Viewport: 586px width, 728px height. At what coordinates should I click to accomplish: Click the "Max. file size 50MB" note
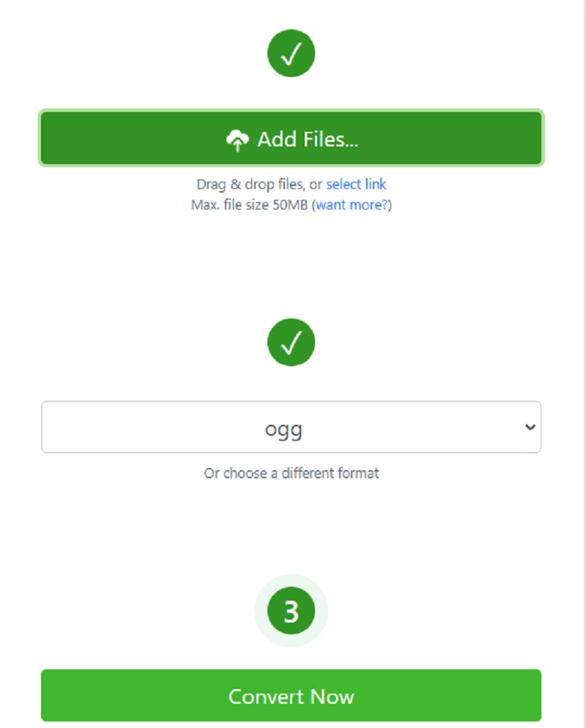click(249, 205)
